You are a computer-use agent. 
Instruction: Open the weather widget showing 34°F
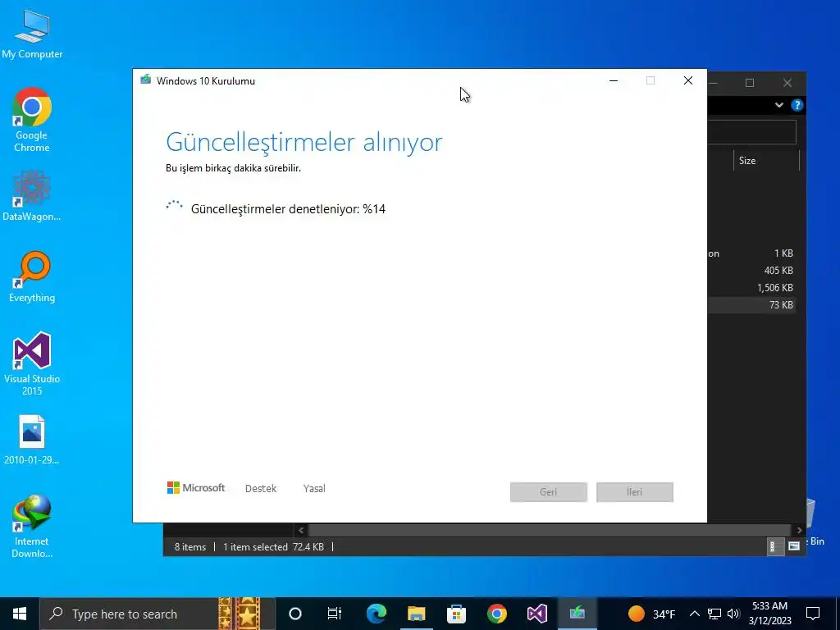[651, 614]
